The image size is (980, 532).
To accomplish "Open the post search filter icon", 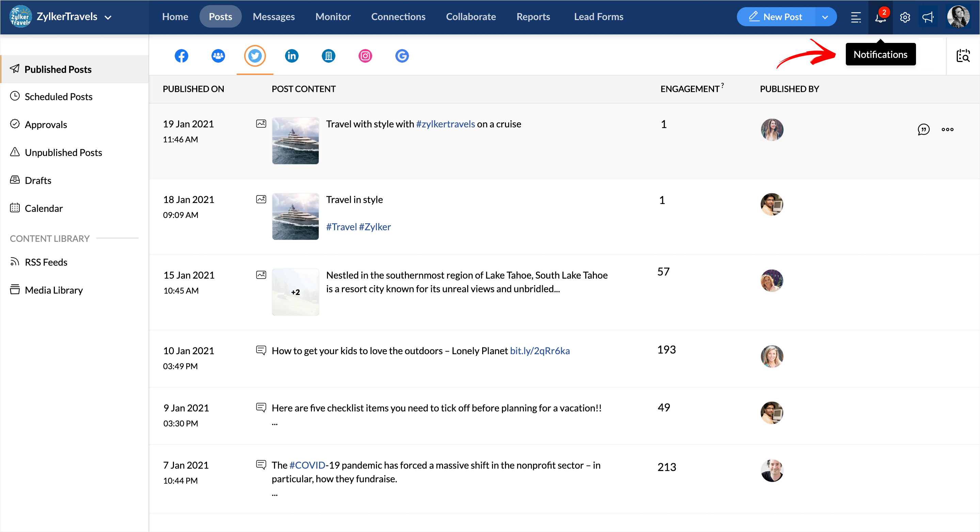I will (963, 56).
